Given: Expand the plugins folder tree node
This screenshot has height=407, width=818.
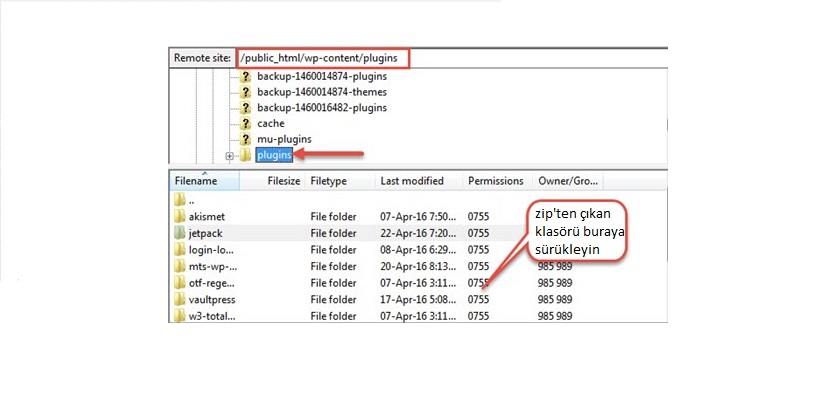Looking at the screenshot, I should click(x=229, y=155).
